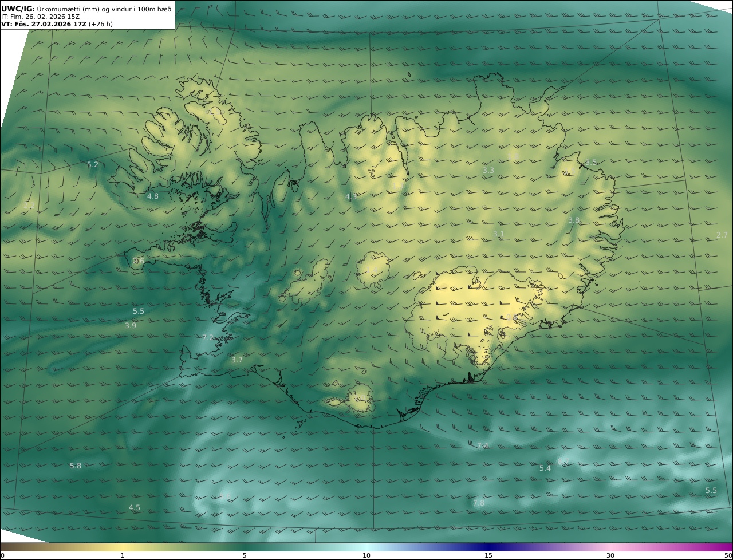
Task: Click the 4.8 value label over the Westfjords
Action: 153,196
